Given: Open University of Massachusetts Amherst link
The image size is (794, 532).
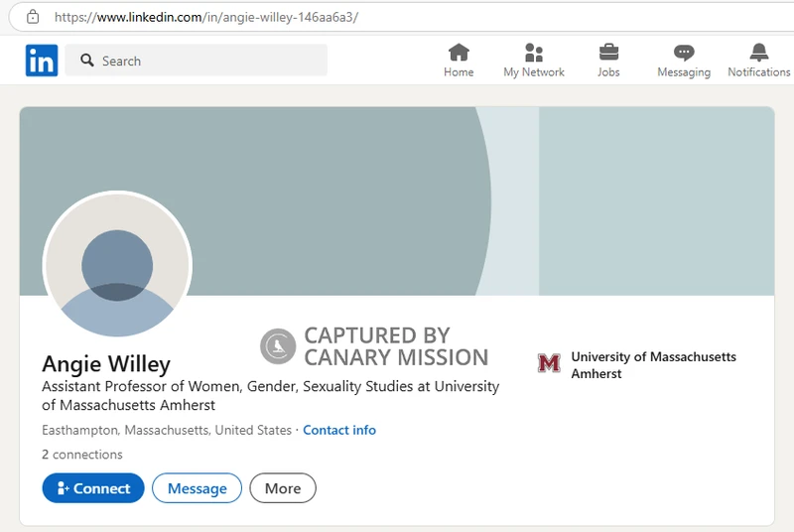Looking at the screenshot, I should 653,365.
